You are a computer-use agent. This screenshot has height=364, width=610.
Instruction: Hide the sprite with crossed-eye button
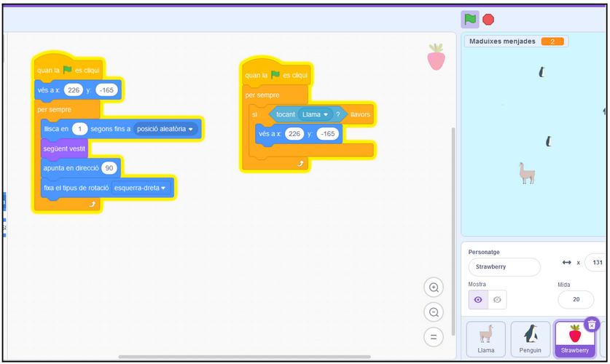497,299
